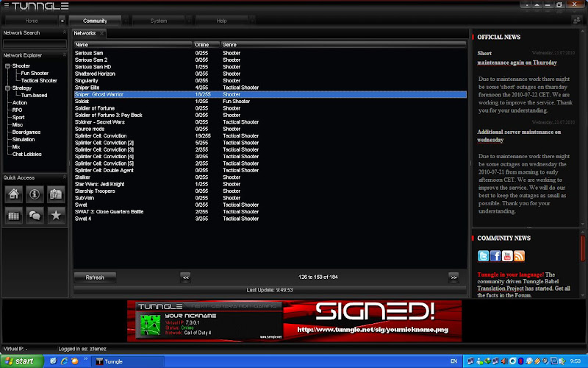Select the 'SWAT 3: Close Quarters Battle' row

click(x=270, y=212)
